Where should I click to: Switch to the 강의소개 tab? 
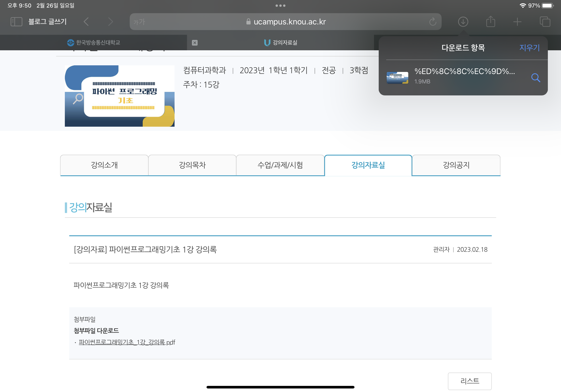tap(104, 165)
